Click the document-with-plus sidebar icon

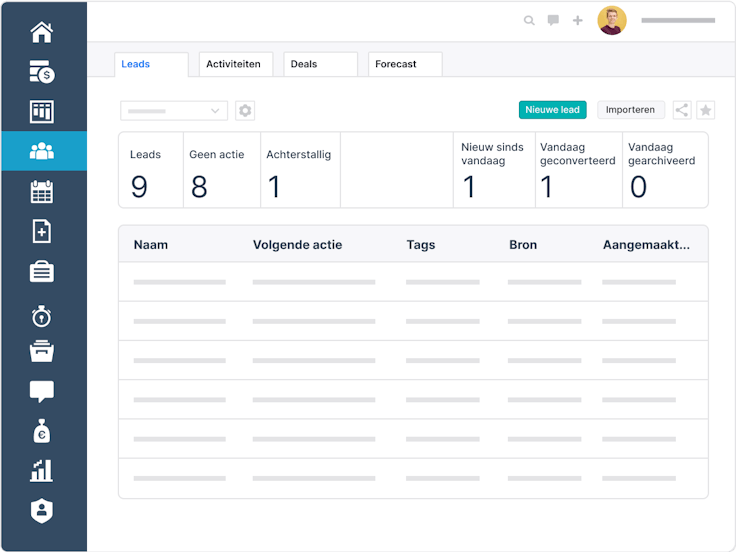42,231
